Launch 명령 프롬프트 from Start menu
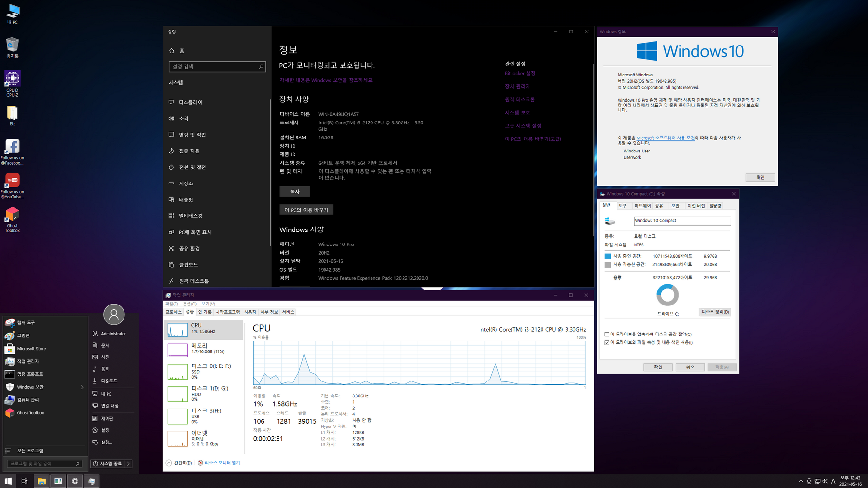 coord(45,374)
